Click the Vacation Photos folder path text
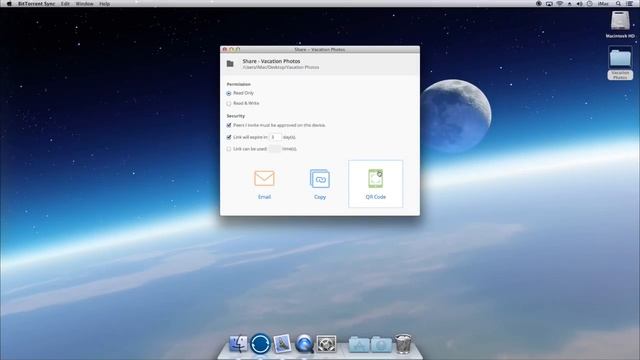640x360 pixels. (x=281, y=67)
